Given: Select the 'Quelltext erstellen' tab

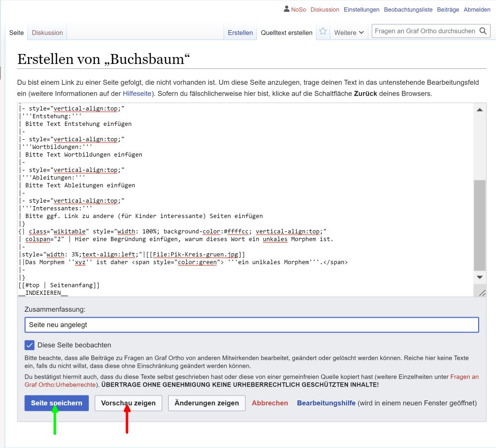Looking at the screenshot, I should click(287, 33).
